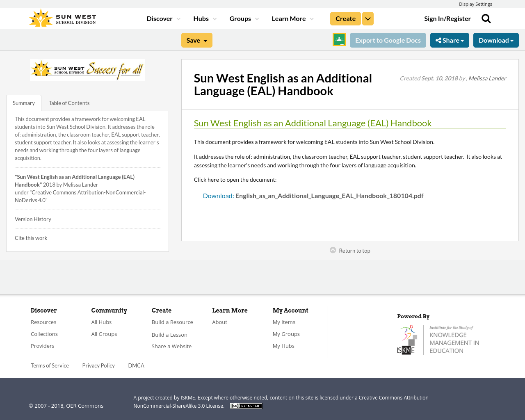Click the Share button with share icon
Image resolution: width=525 pixels, height=420 pixels.
(x=450, y=39)
